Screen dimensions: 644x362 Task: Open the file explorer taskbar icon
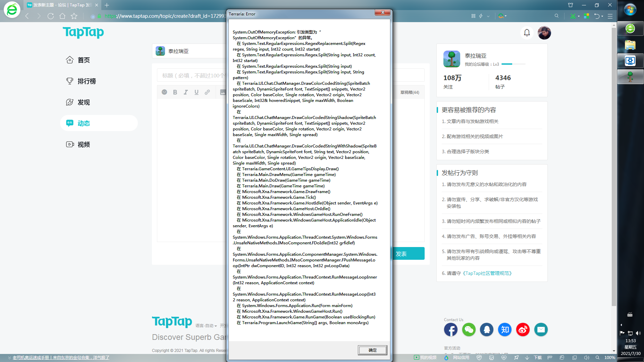630,45
